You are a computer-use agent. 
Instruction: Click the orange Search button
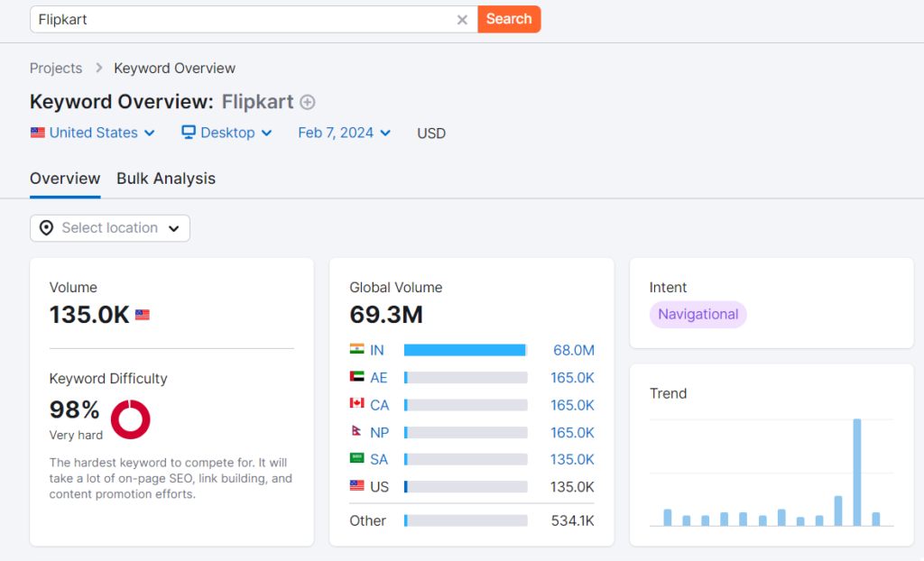(x=509, y=20)
